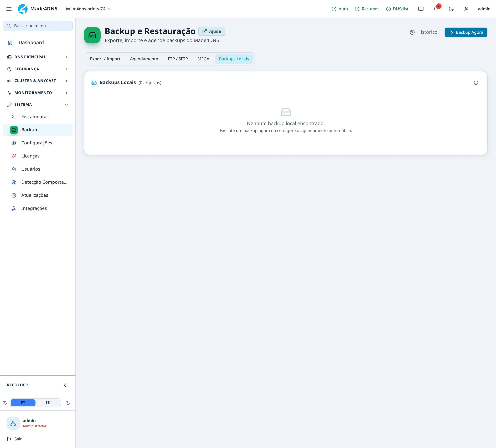Go to Dashboard
This screenshot has width=496, height=448.
tap(38, 43)
